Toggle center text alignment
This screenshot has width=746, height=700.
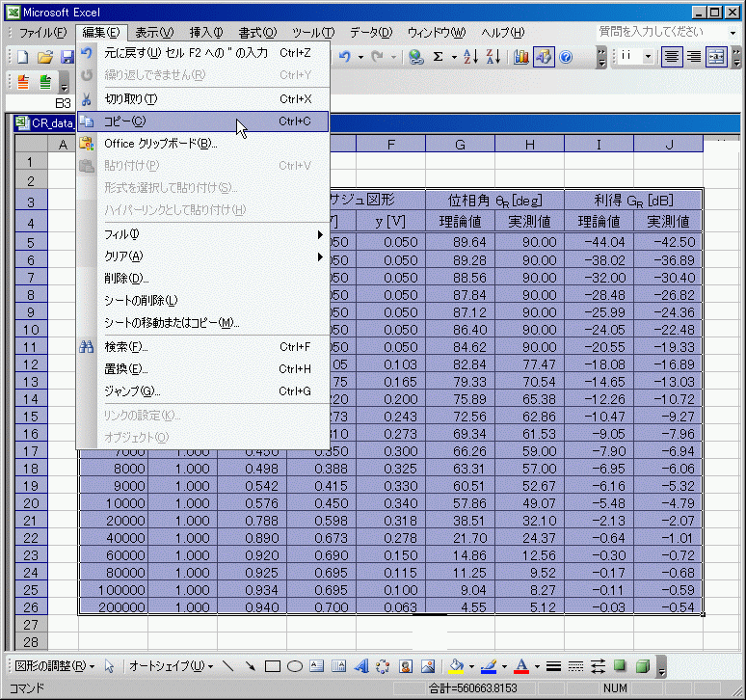coord(672,57)
